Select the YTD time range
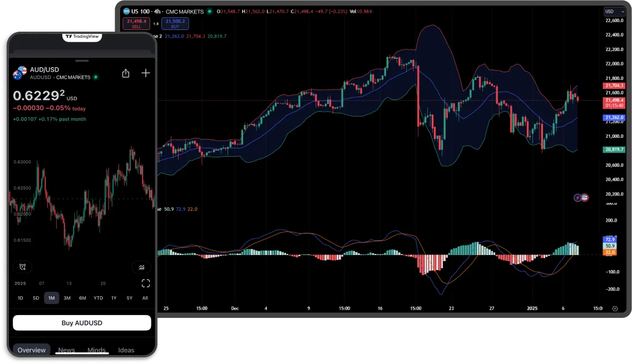Viewport: 632px width, 364px height. 98,298
